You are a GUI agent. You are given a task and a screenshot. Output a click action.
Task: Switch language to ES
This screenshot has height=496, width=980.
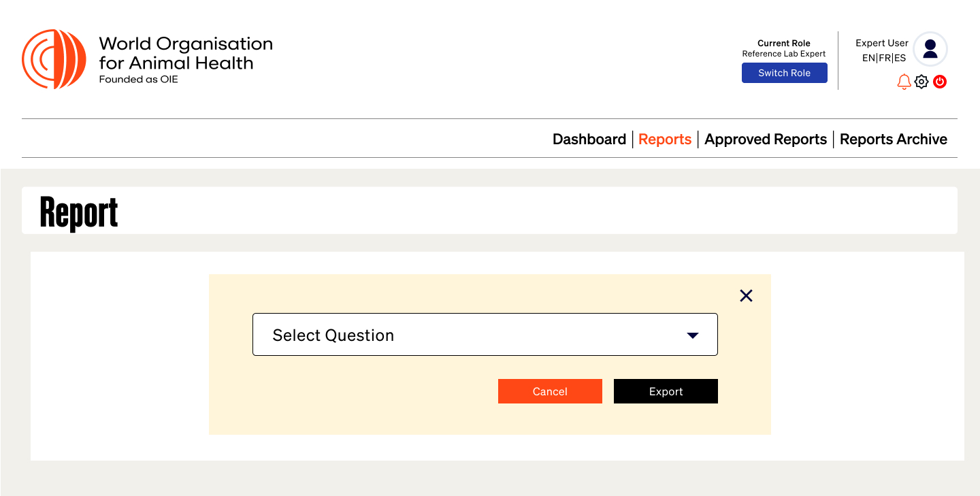click(x=900, y=59)
